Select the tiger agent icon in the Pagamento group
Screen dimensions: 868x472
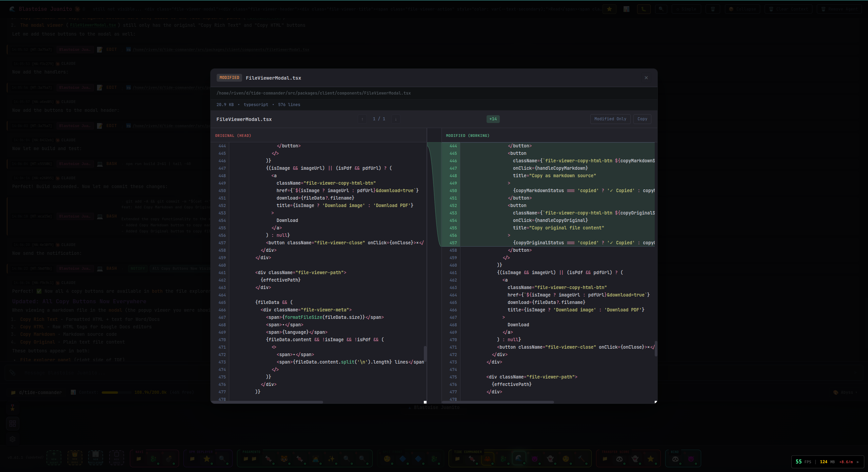tap(284, 459)
